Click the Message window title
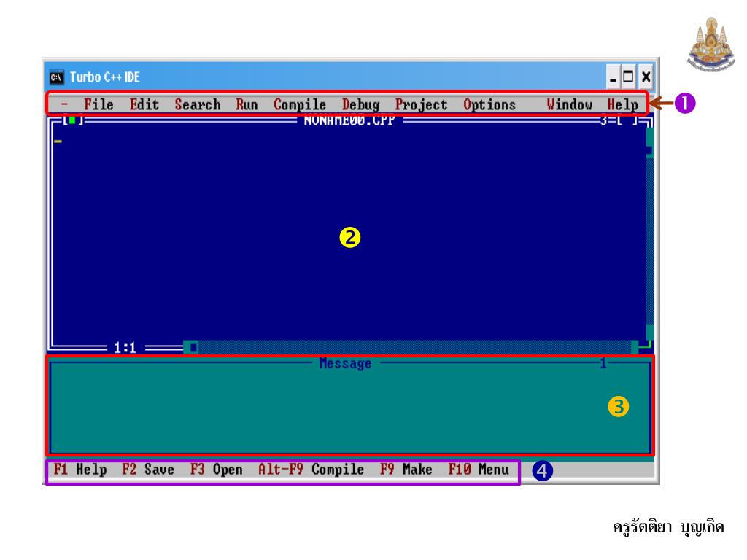The image size is (747, 560). pos(345,363)
